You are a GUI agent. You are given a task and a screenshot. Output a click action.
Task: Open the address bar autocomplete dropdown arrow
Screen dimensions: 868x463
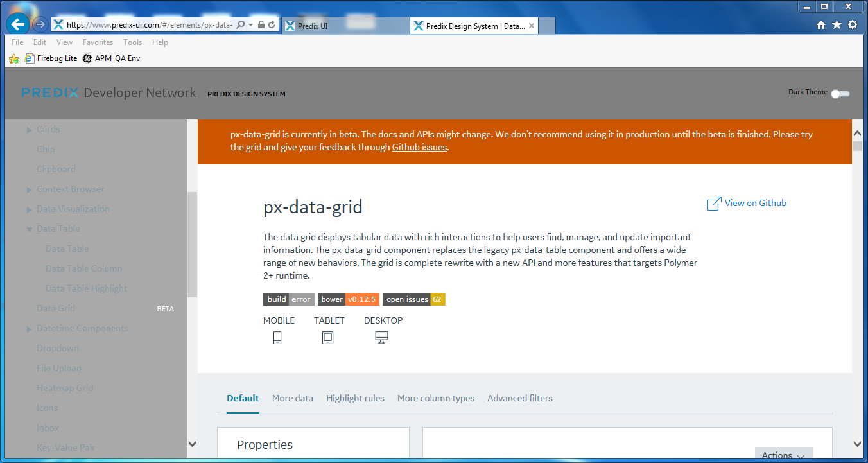click(x=251, y=25)
